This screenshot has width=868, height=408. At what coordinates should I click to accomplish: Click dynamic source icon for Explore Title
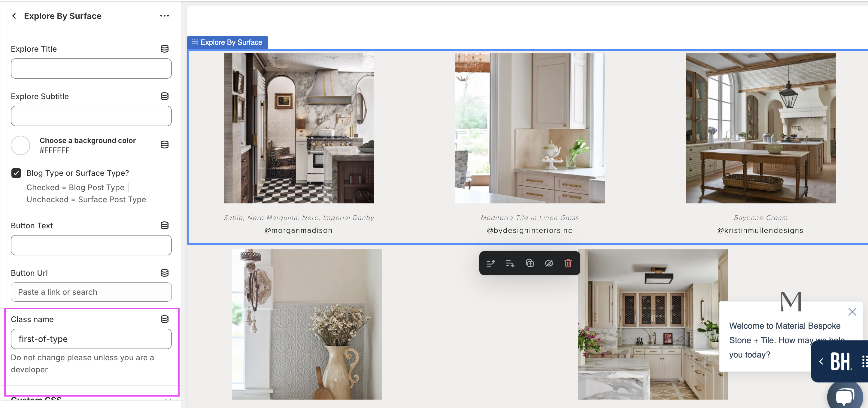(x=164, y=49)
